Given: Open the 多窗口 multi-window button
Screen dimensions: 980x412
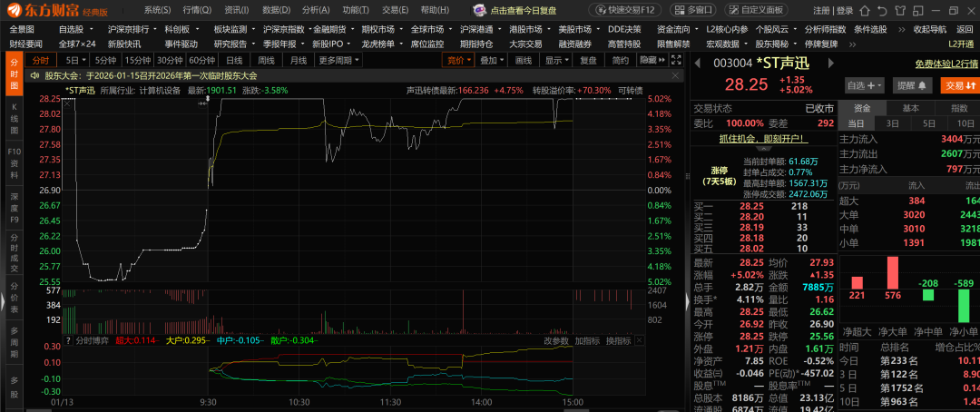Looking at the screenshot, I should click(x=694, y=10).
